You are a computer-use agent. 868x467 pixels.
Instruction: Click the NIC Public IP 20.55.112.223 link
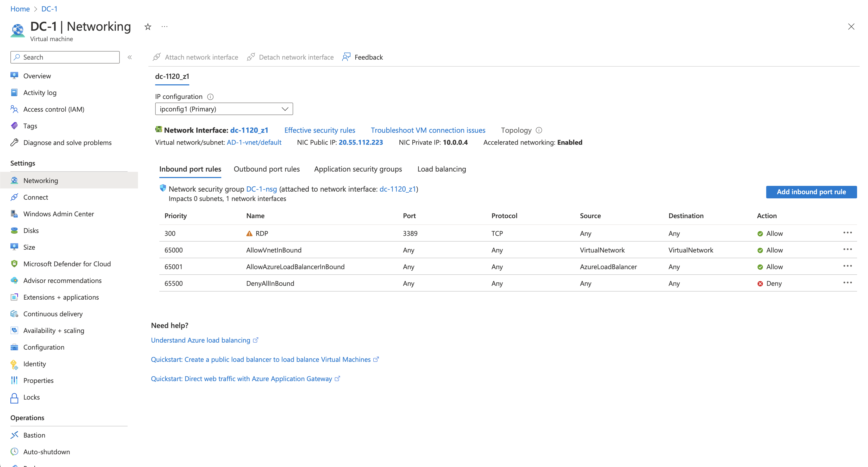(x=361, y=142)
